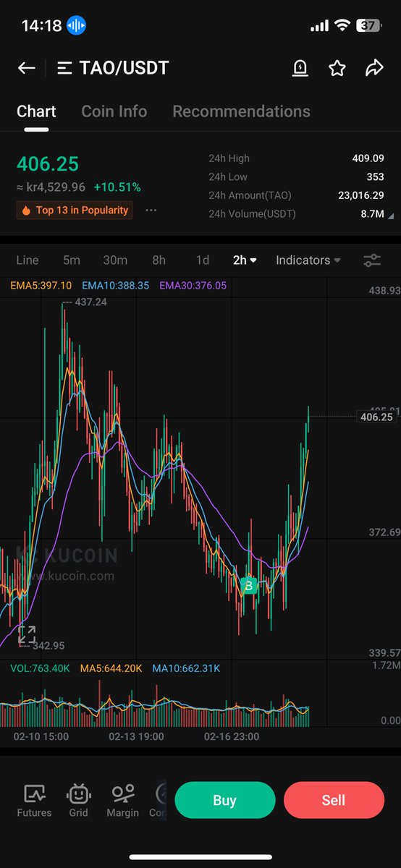Add TAO/USDT to favorites star

click(x=337, y=68)
